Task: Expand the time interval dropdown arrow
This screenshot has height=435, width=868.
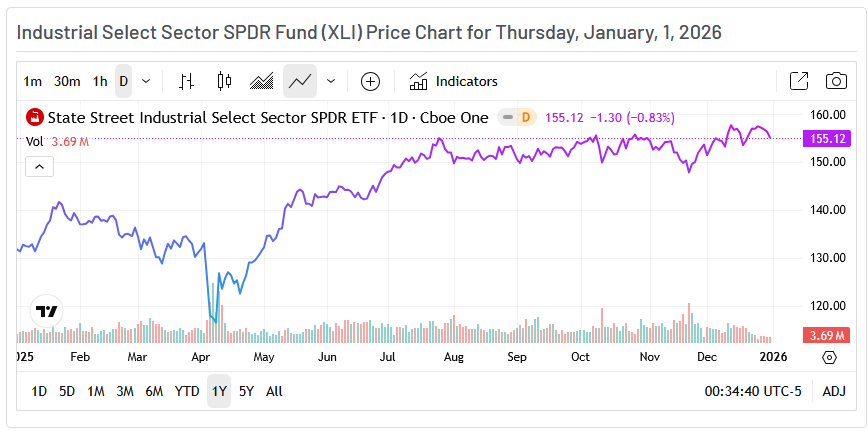Action: coord(147,81)
